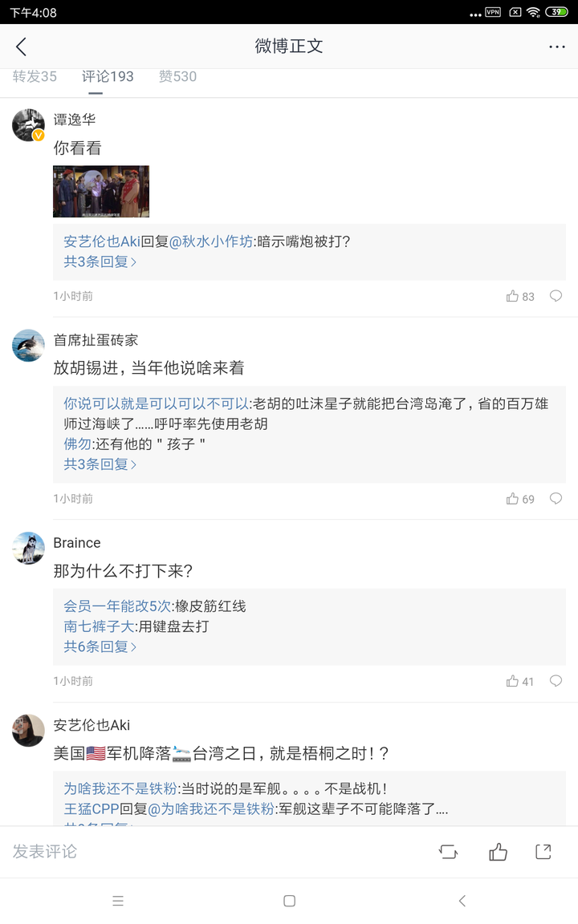
Task: Open user link 南七裤子大 in replies
Action: coord(99,626)
